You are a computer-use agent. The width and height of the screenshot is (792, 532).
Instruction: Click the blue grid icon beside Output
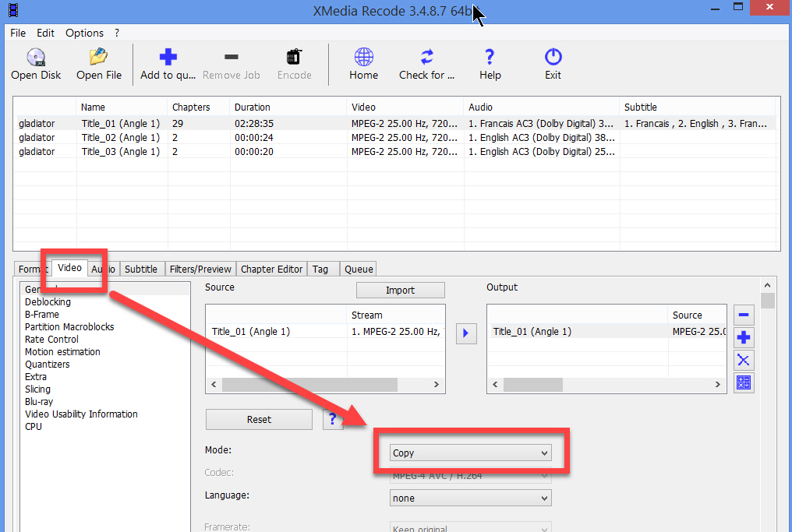pyautogui.click(x=744, y=382)
